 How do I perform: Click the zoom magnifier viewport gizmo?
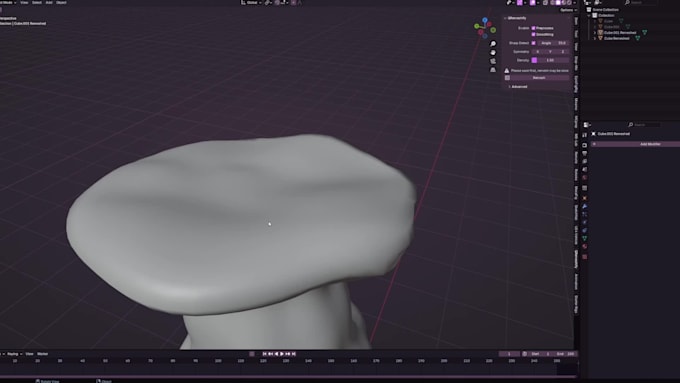point(493,44)
